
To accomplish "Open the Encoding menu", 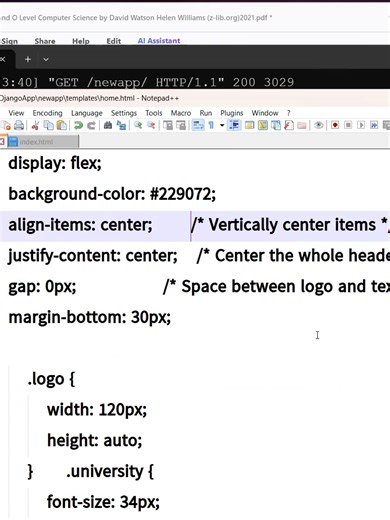I will pos(47,113).
